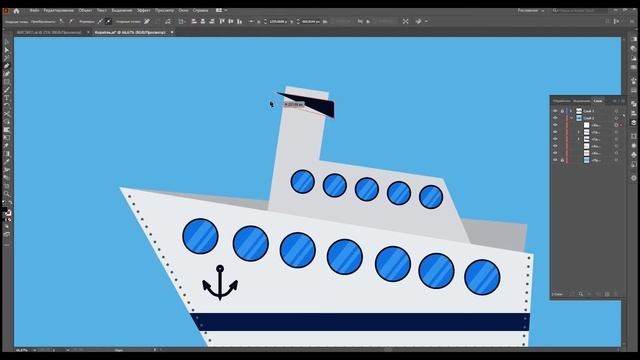Open the Просмотр menu
The height and width of the screenshot is (360, 640).
(x=164, y=11)
